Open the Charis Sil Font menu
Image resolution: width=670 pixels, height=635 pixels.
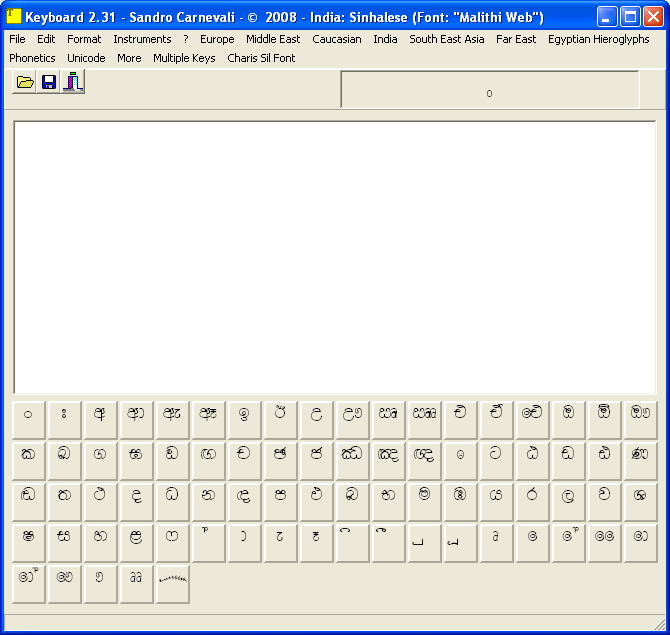(261, 58)
